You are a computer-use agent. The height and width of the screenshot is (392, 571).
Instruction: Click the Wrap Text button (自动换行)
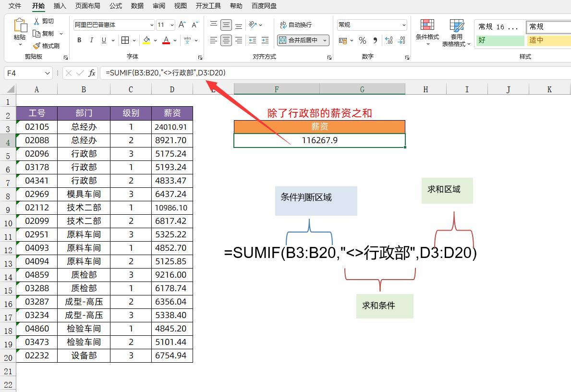tap(296, 25)
